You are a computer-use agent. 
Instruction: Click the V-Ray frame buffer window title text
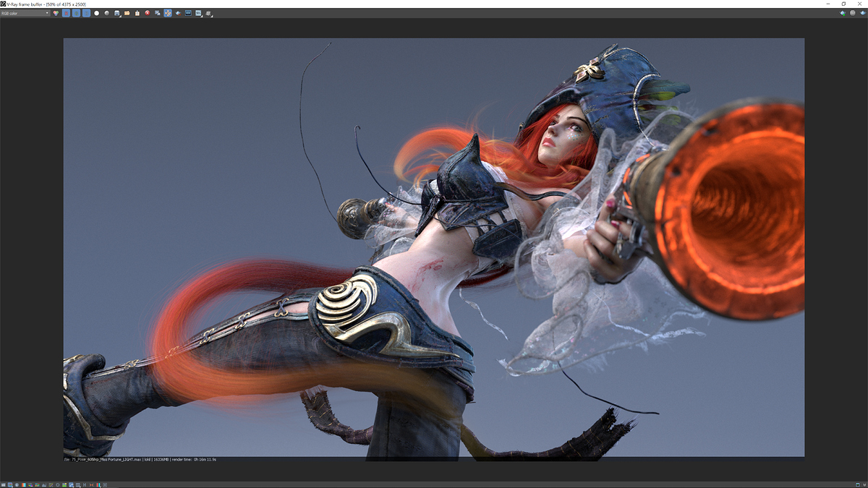46,4
